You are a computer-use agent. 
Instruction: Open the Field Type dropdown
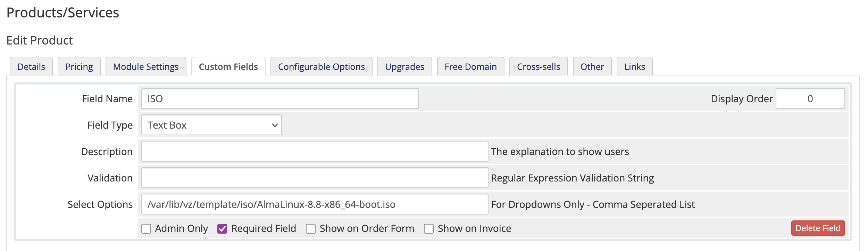point(211,125)
